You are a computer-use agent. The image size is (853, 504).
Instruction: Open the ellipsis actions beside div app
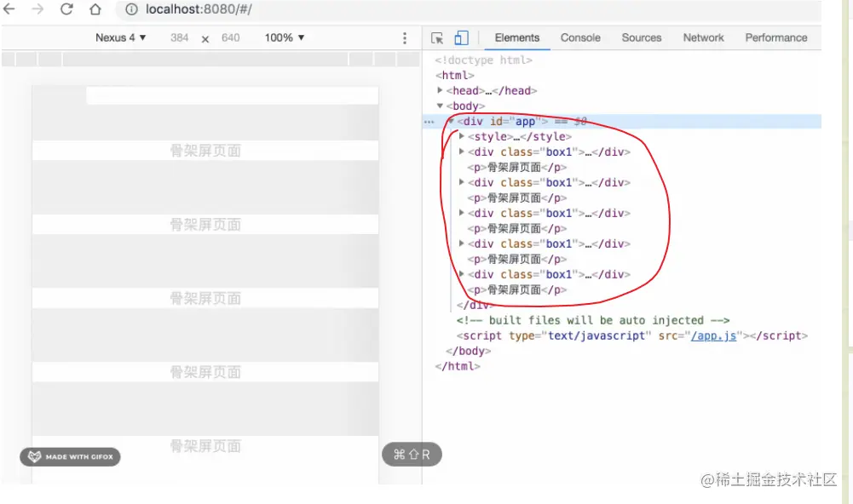[x=429, y=122]
